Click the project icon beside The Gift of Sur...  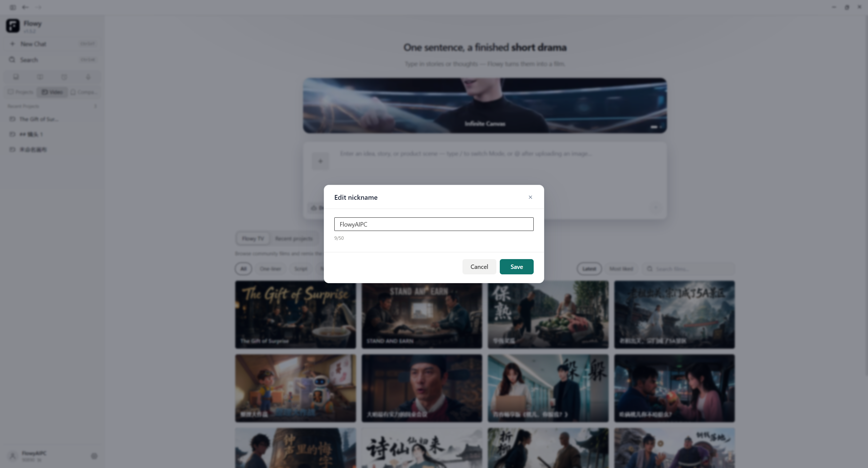pyautogui.click(x=12, y=119)
